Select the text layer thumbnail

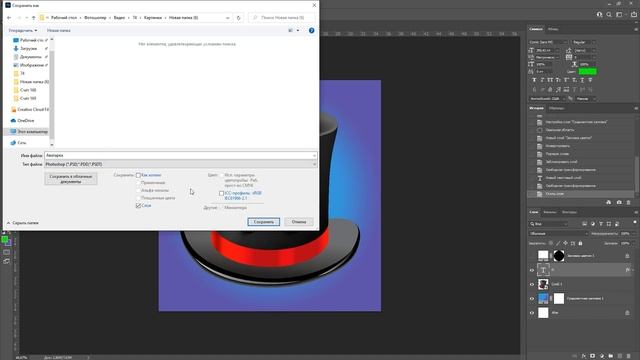click(x=543, y=270)
